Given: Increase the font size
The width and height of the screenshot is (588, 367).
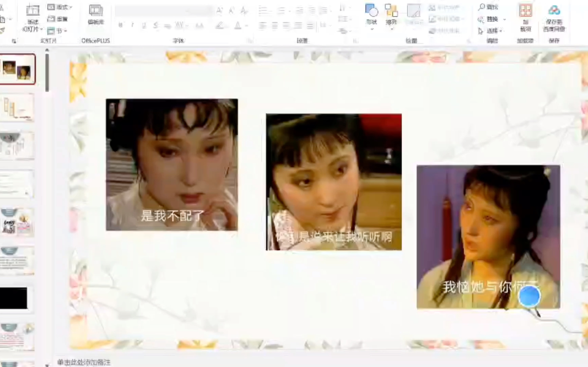Looking at the screenshot, I should [x=219, y=10].
